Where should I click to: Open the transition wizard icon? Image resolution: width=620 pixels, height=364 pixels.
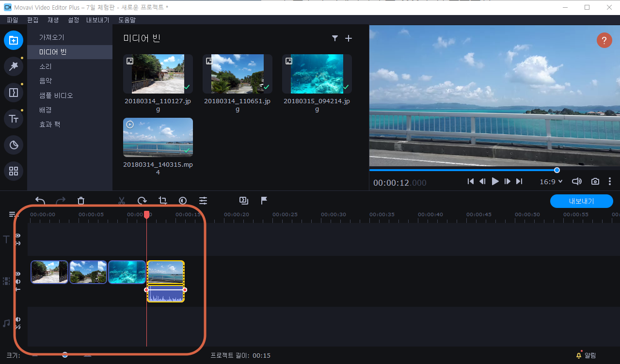point(244,200)
